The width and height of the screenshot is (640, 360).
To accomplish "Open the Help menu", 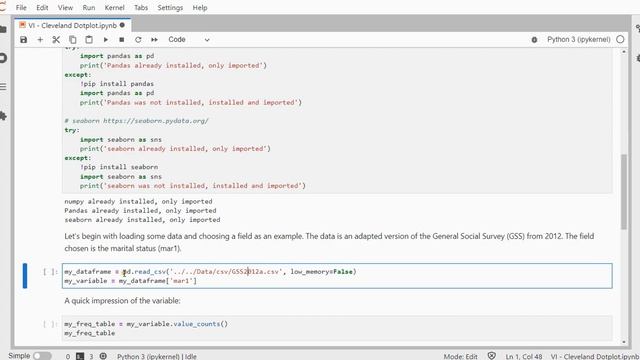I will tap(200, 8).
